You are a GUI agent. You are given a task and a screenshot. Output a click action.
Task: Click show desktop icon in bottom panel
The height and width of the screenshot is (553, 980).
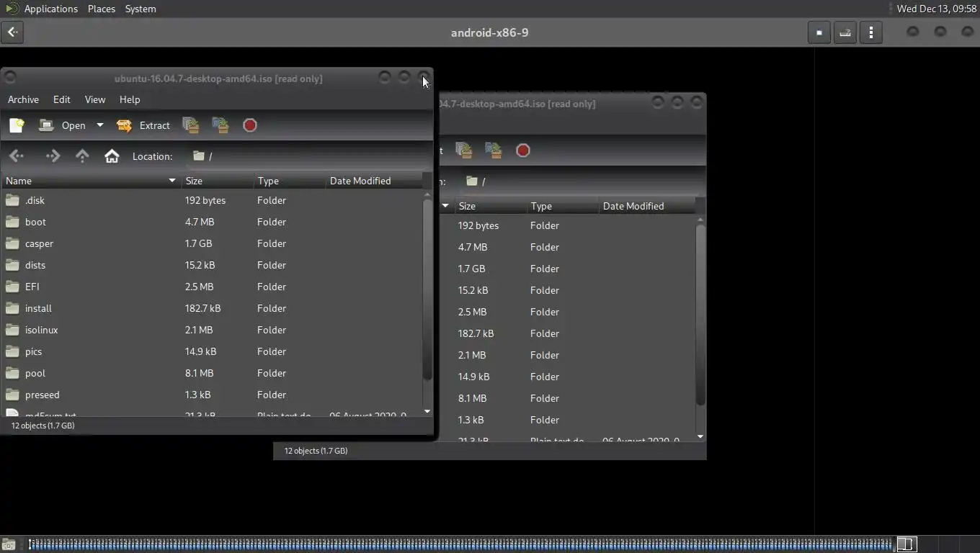9,544
